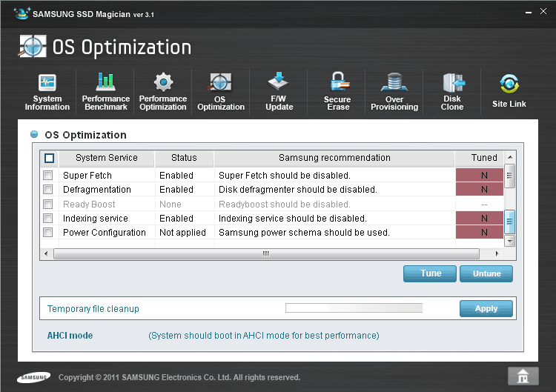556x392 pixels.
Task: Click the horizontal scrollbar thumb
Action: pyautogui.click(x=266, y=253)
